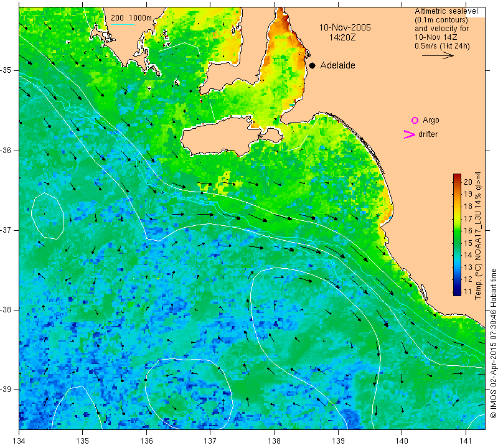Click the time text 14:20Z
The image size is (498, 448).
pyautogui.click(x=342, y=37)
